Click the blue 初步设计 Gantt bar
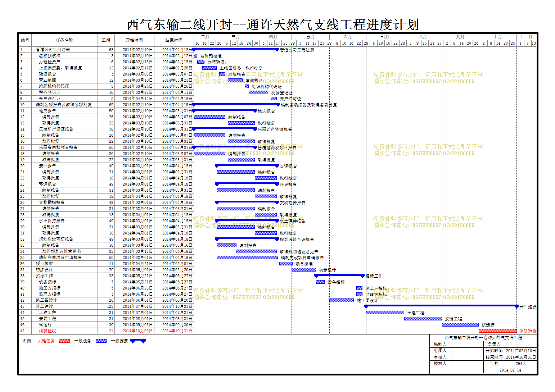 pyautogui.click(x=304, y=270)
